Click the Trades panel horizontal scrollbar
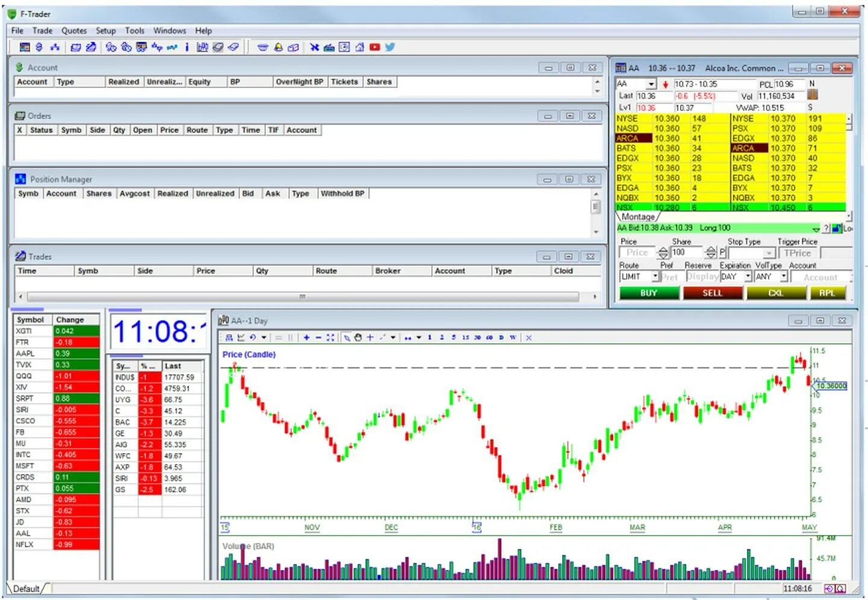The image size is (868, 600). point(303,297)
